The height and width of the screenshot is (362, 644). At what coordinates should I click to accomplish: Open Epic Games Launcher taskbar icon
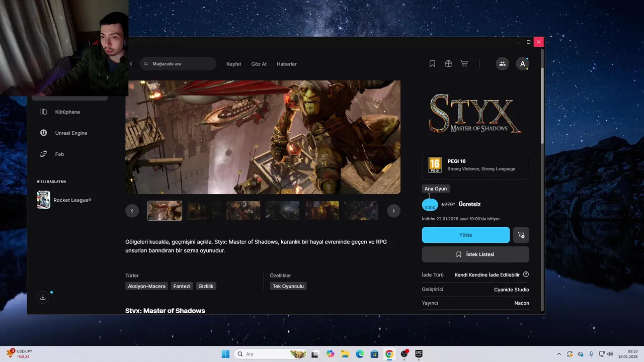pyautogui.click(x=419, y=354)
